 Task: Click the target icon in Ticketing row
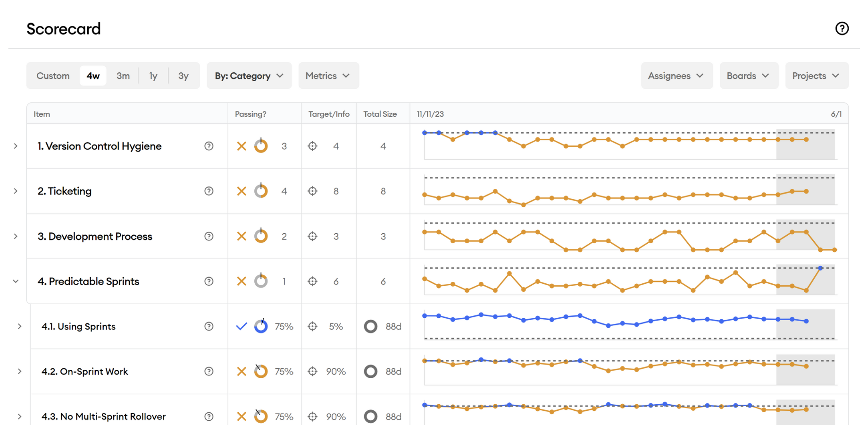coord(312,191)
